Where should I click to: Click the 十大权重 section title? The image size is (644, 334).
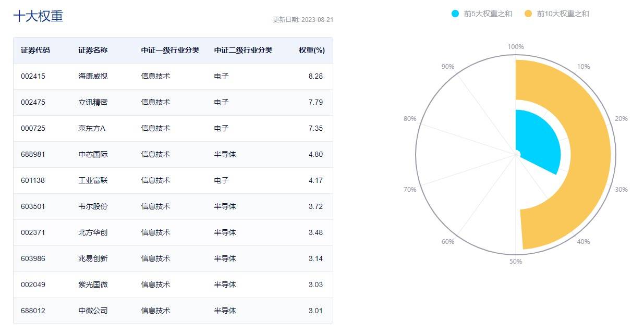pyautogui.click(x=38, y=16)
